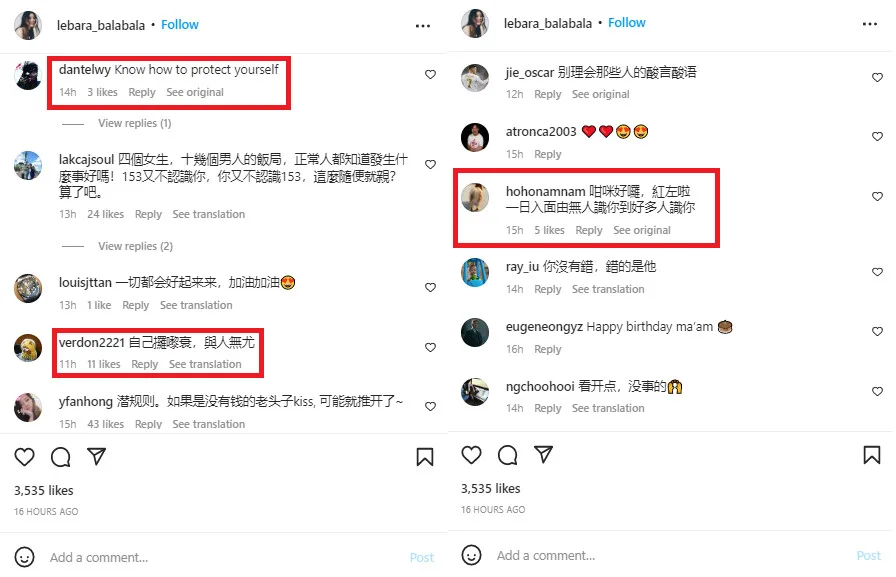Like verdon2221's comment with heart
The width and height of the screenshot is (896, 577).
[x=430, y=347]
